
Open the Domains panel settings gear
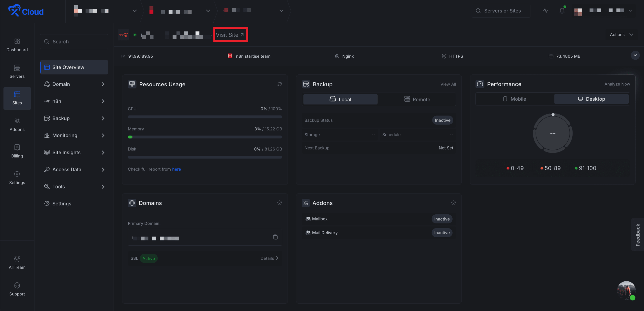pyautogui.click(x=279, y=203)
